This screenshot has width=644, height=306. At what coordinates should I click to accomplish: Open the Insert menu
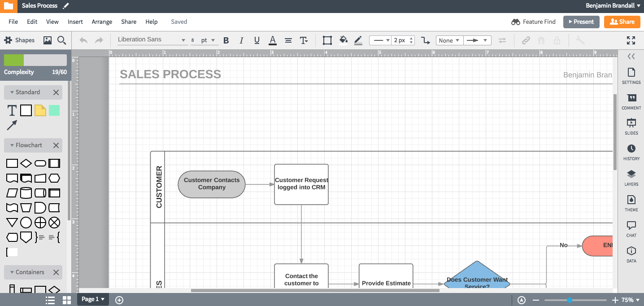pyautogui.click(x=75, y=22)
